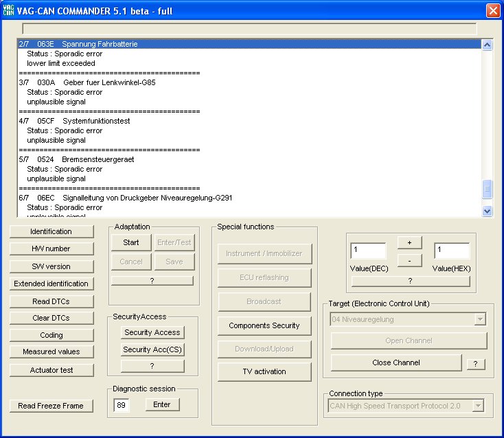Open Components Security
Image resolution: width=504 pixels, height=438 pixels.
click(x=264, y=326)
